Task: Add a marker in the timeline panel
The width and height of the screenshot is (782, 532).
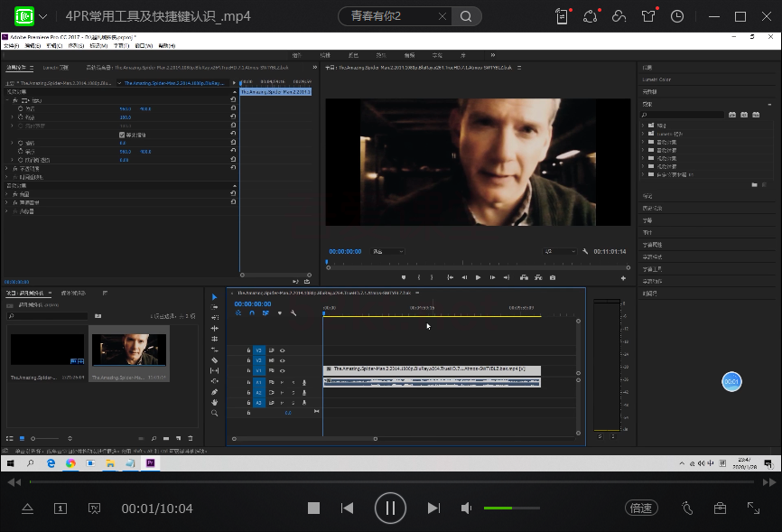Action: coord(280,313)
